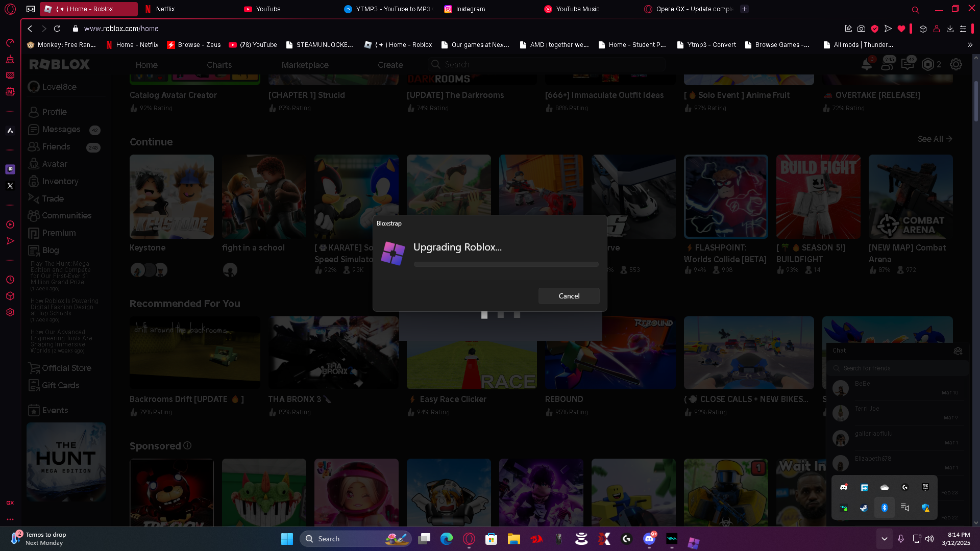Viewport: 980px width, 551px height.
Task: Open Logitech G HUB tray icon
Action: (905, 487)
